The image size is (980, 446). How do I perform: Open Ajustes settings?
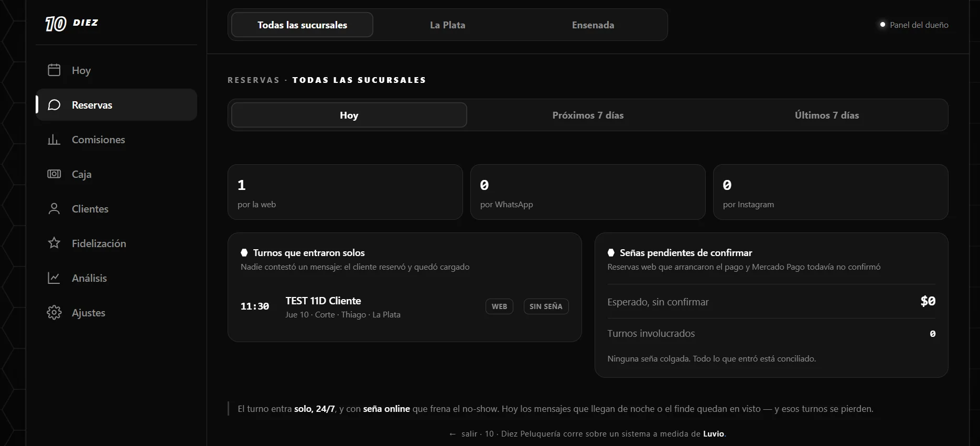tap(116, 313)
